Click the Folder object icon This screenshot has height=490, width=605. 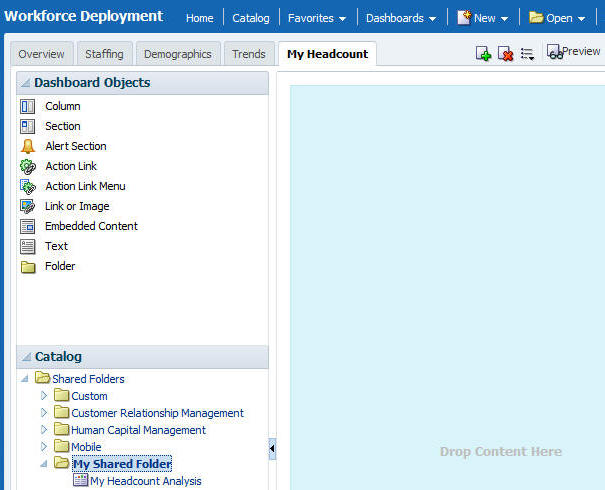click(28, 267)
